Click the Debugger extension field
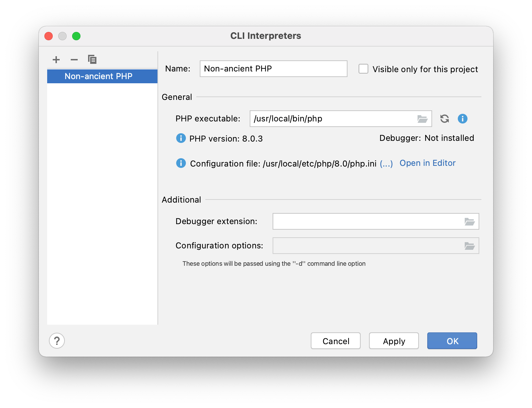 (x=368, y=221)
